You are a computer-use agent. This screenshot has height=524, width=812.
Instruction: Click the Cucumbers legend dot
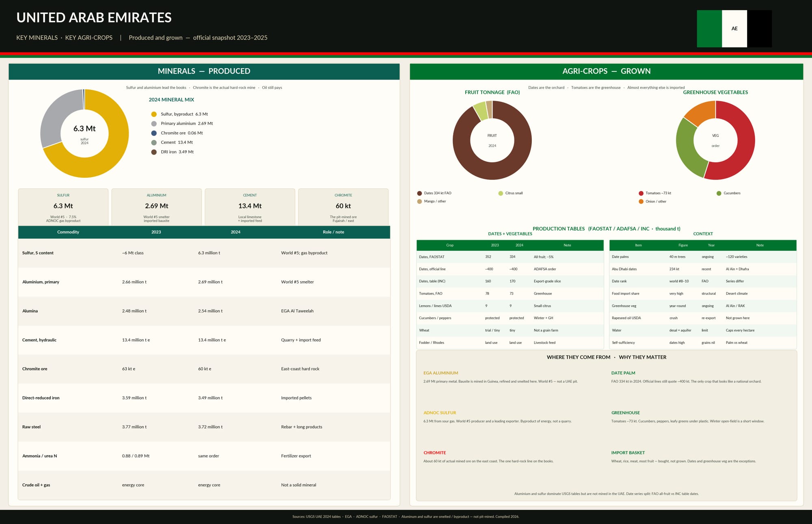click(x=719, y=193)
